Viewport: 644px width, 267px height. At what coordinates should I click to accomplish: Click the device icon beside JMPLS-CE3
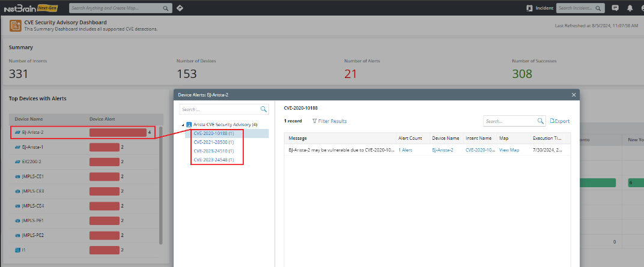coord(17,191)
